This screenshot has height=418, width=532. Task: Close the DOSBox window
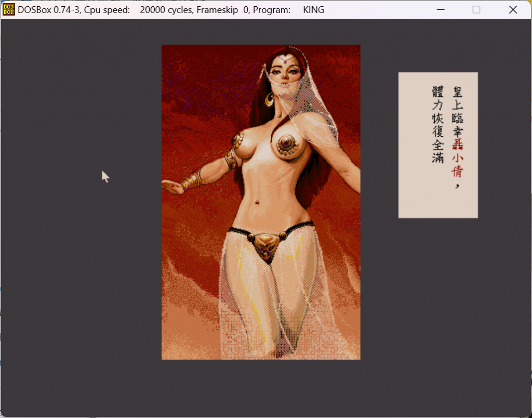(x=513, y=10)
